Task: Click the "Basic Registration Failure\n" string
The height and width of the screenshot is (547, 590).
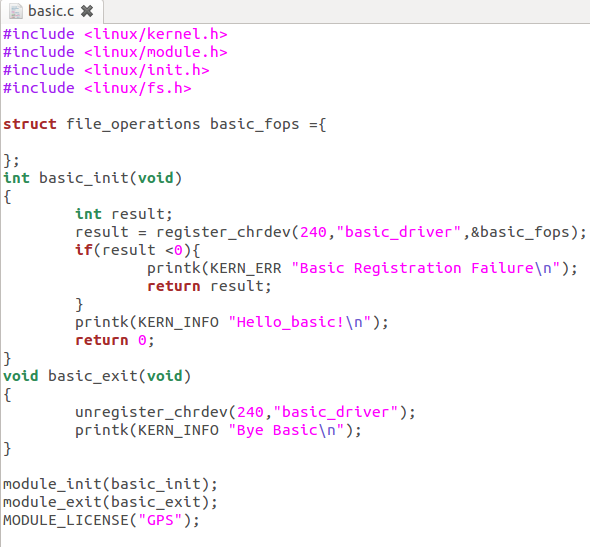Action: point(426,268)
